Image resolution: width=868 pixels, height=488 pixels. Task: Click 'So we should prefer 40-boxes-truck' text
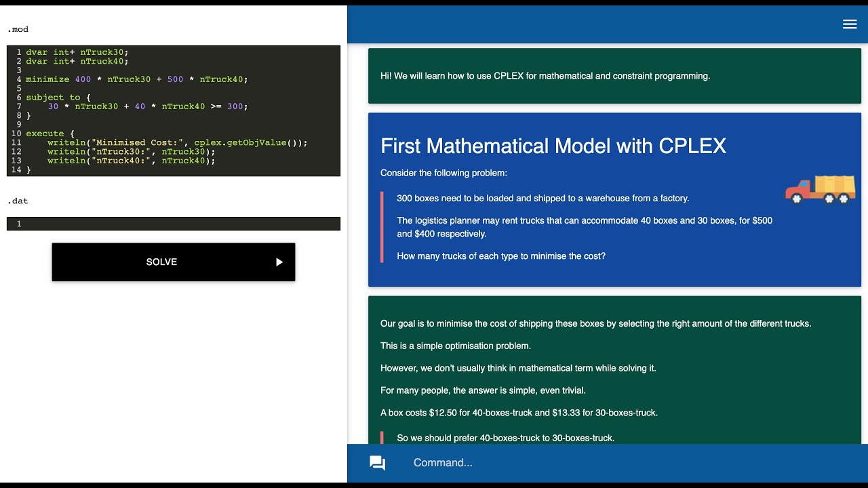505,438
